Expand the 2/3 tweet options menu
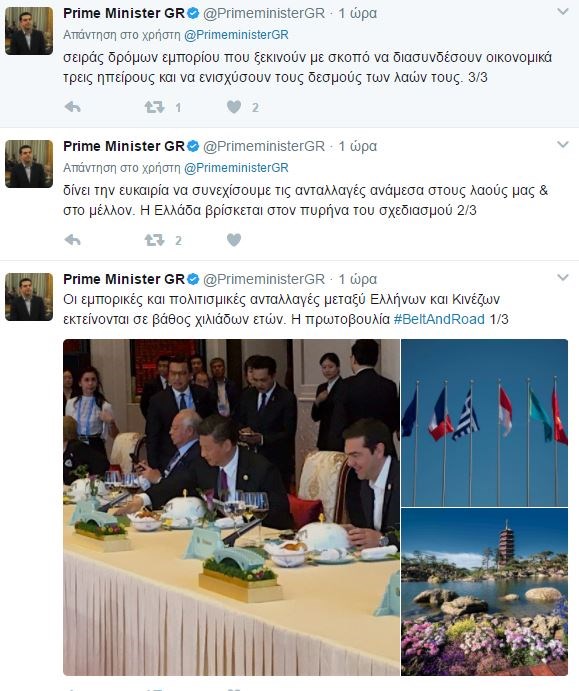The height and width of the screenshot is (691, 579). pyautogui.click(x=563, y=144)
